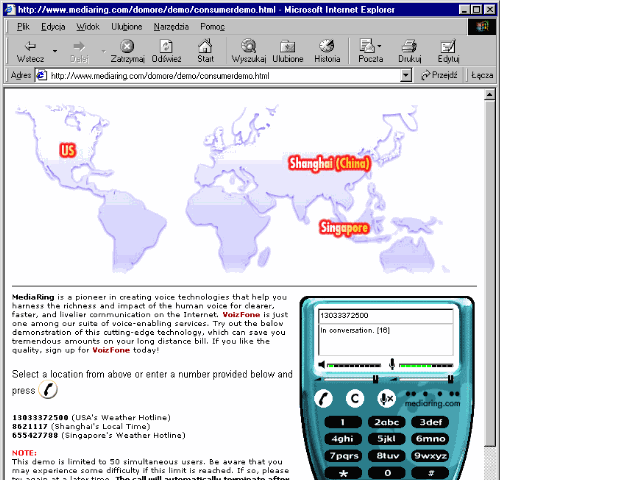Follow the VoizFone link after 'Internet.'
640x480 pixels.
tap(241, 314)
